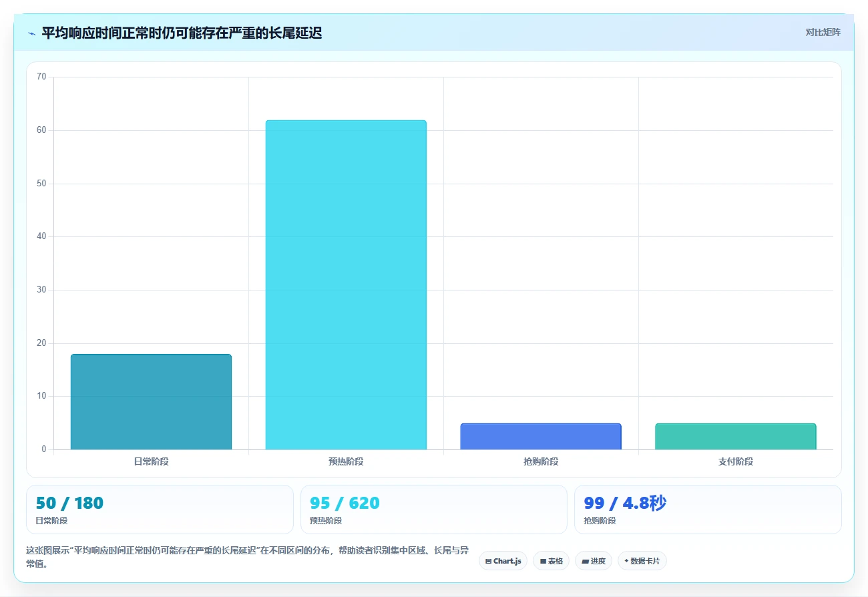Click the 预热阶段 x-axis label
The width and height of the screenshot is (868, 597).
pos(346,461)
